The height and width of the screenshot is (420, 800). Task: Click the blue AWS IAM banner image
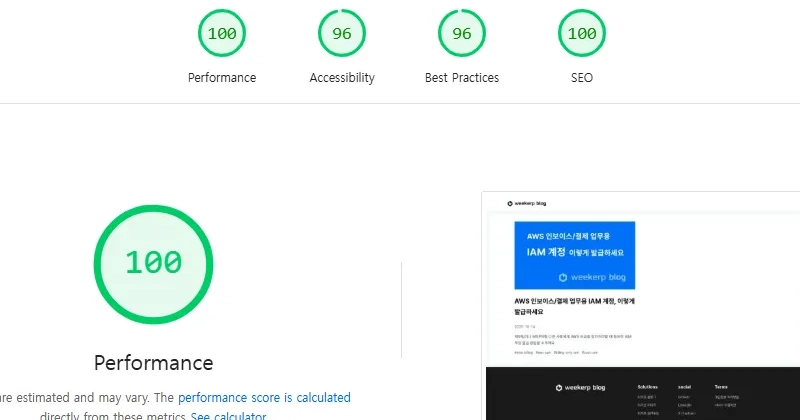574,255
